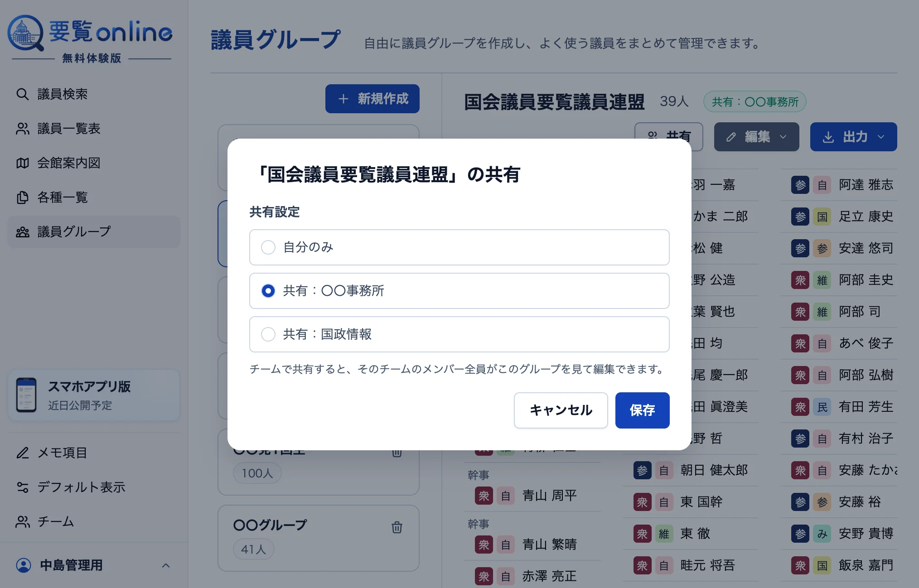
Task: Open 会館案内図 in the sidebar
Action: (x=93, y=163)
